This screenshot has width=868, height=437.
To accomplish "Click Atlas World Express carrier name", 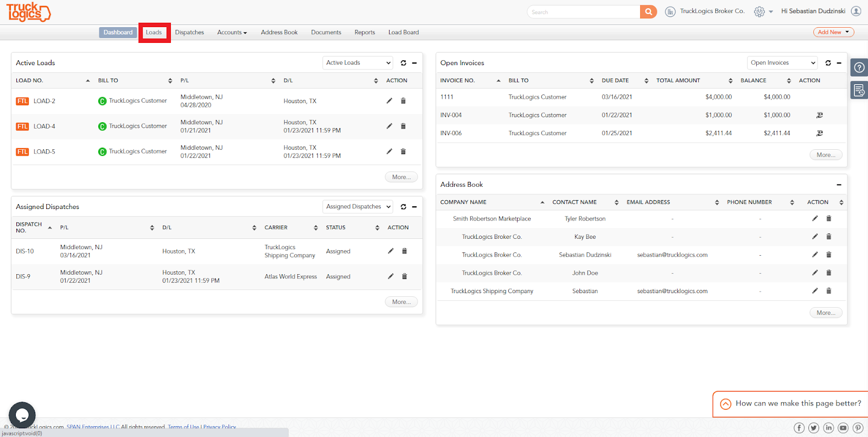I will click(291, 276).
